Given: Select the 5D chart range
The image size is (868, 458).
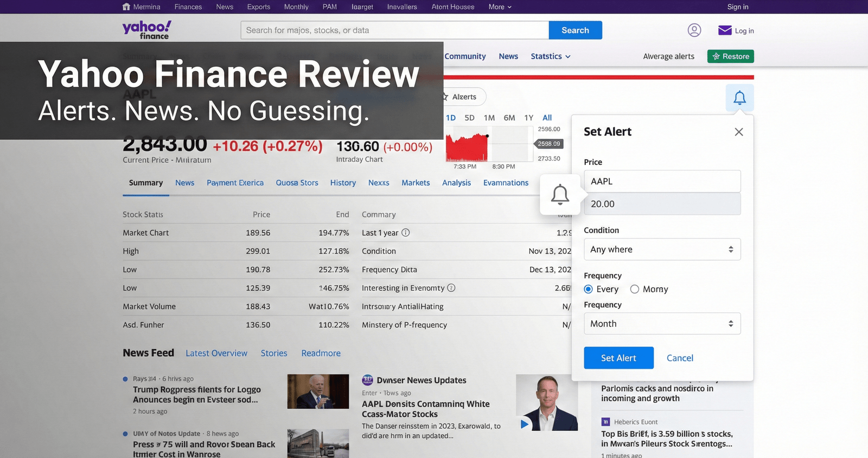Looking at the screenshot, I should (469, 118).
